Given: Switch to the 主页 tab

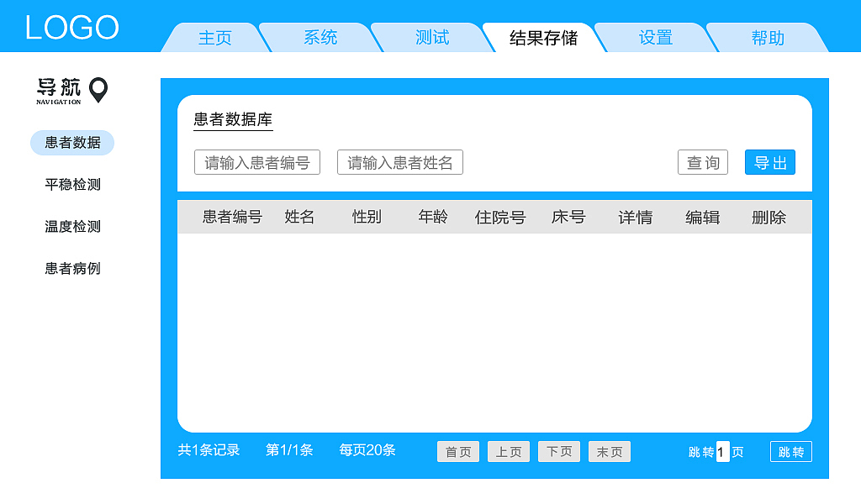Looking at the screenshot, I should click(214, 38).
